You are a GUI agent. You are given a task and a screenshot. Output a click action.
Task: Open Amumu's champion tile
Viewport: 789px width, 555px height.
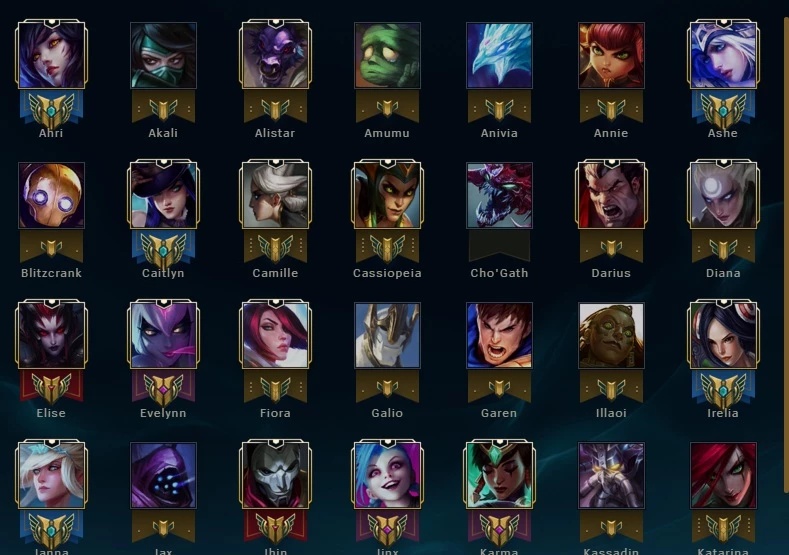(x=387, y=55)
